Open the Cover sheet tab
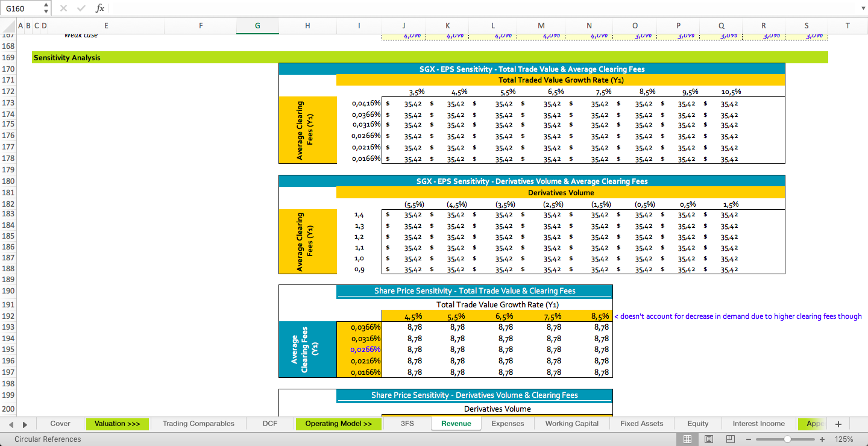 point(60,424)
